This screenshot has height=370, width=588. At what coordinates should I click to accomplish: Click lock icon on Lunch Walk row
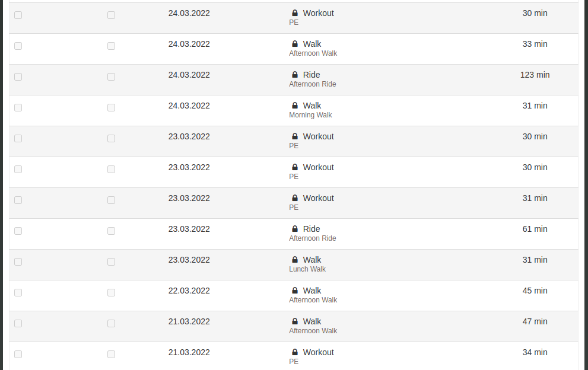coord(295,259)
